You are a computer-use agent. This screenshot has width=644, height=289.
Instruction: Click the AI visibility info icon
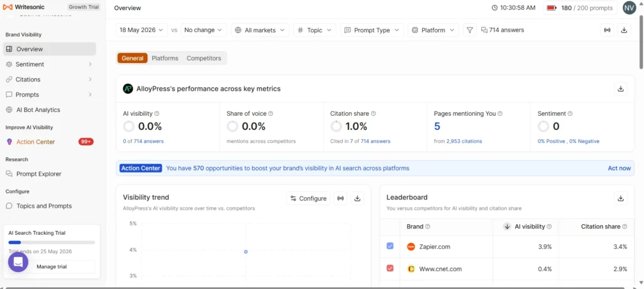157,113
